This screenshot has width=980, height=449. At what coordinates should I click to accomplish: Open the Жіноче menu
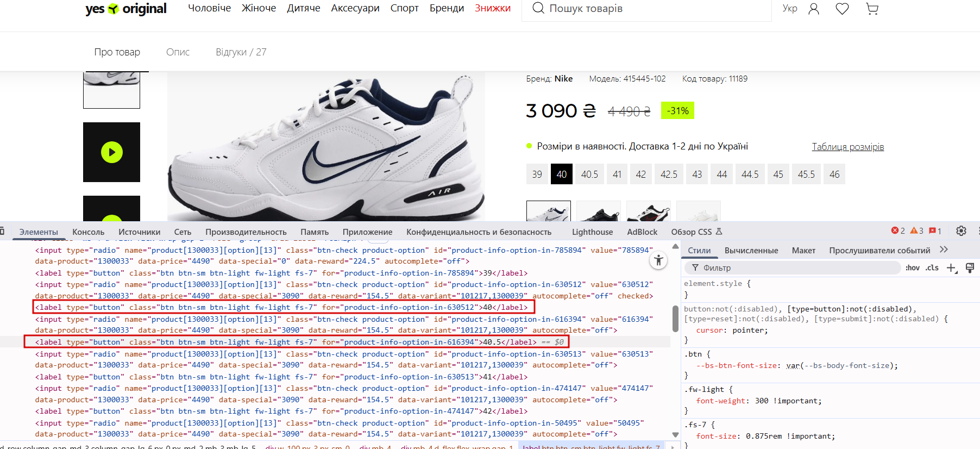[259, 8]
